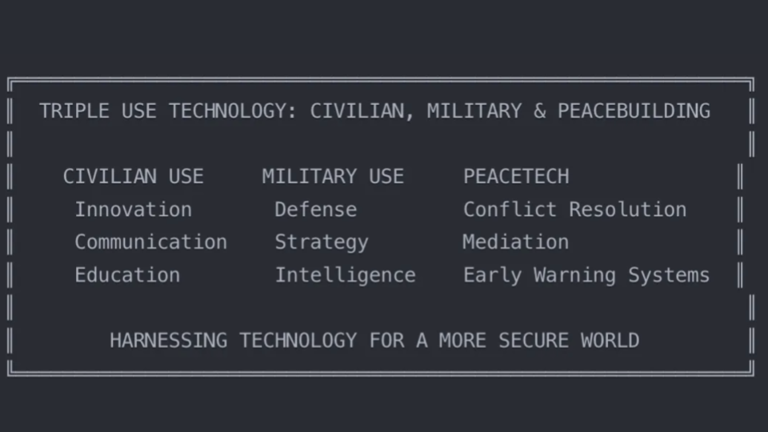
Task: Click the words SECURE WORLD in footer
Action: [569, 340]
